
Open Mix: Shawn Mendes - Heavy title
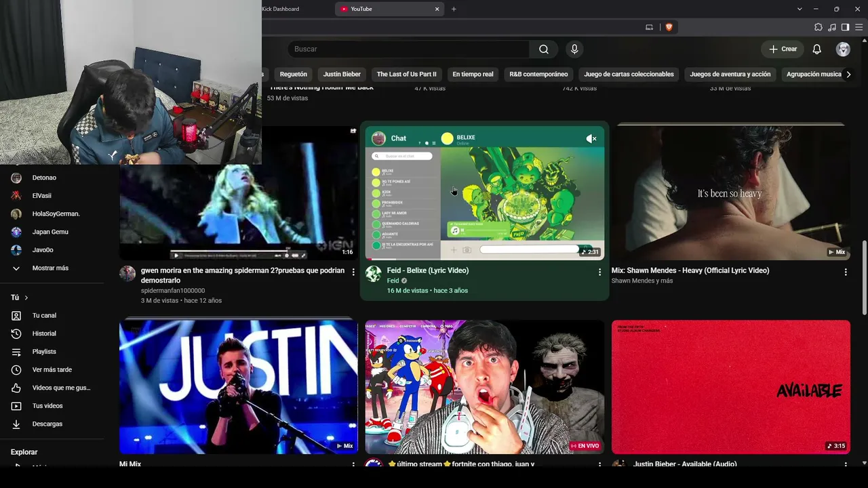point(690,270)
